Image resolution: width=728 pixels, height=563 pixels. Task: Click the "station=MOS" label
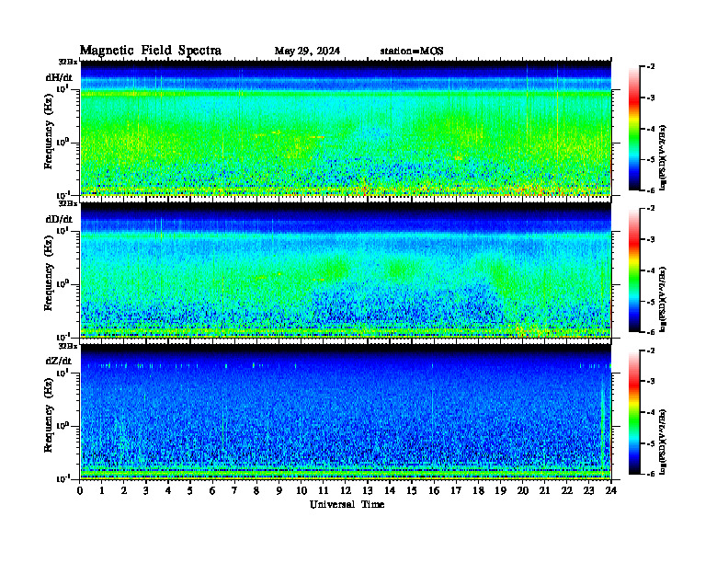[x=412, y=52]
